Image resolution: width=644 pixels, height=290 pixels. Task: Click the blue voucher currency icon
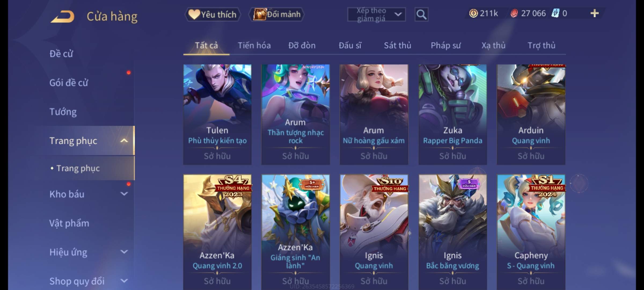tap(555, 13)
